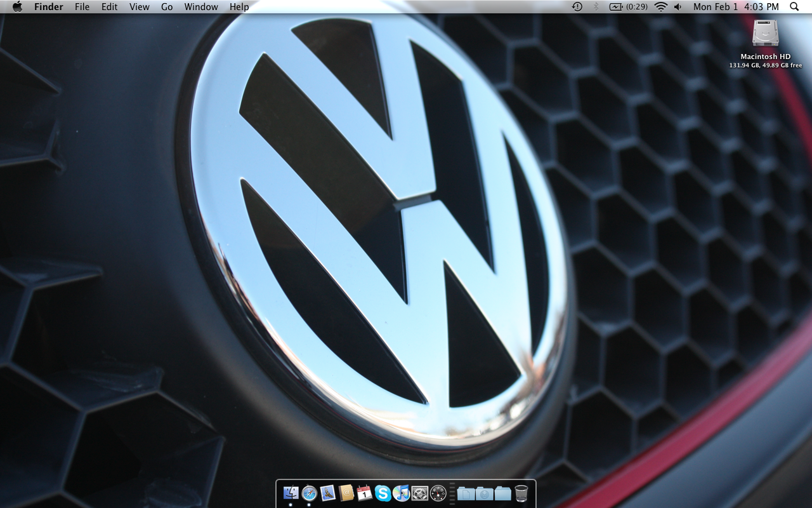The image size is (812, 508).
Task: Open iTunes from the Dock
Action: (401, 493)
